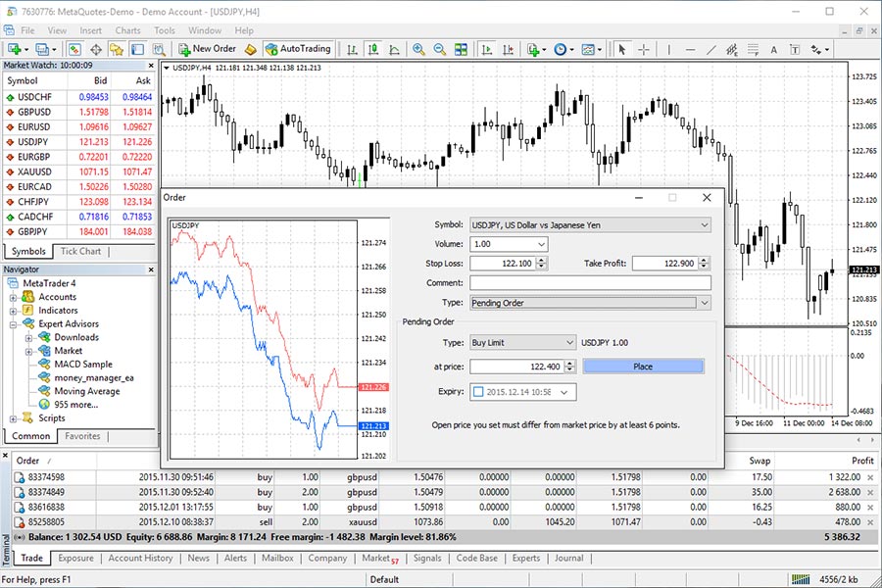Open the Profiles toolbar icon
The image size is (882, 588).
point(42,50)
